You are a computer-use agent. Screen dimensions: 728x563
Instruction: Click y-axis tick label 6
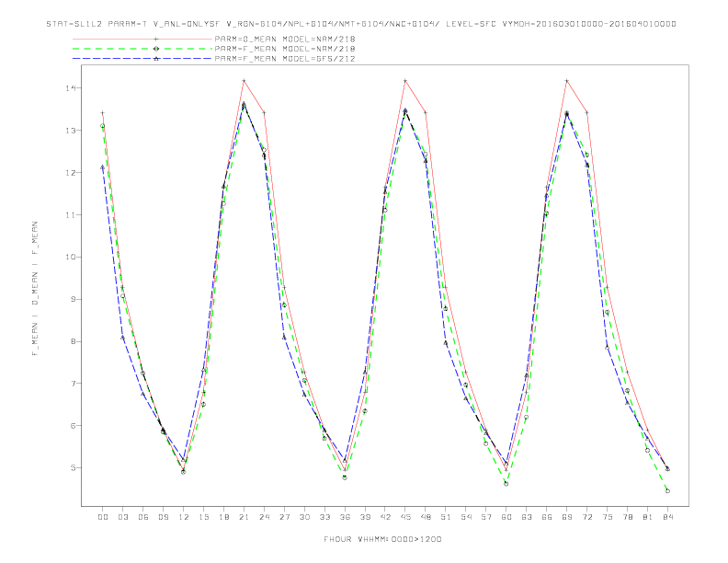74,426
